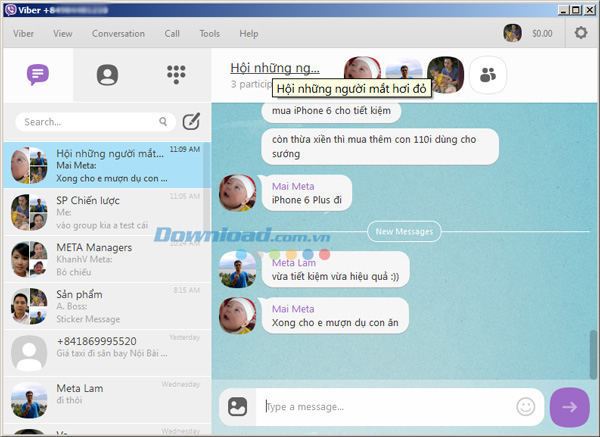Click message 'Xong cho e mượn dụ con ăn'

point(335,315)
